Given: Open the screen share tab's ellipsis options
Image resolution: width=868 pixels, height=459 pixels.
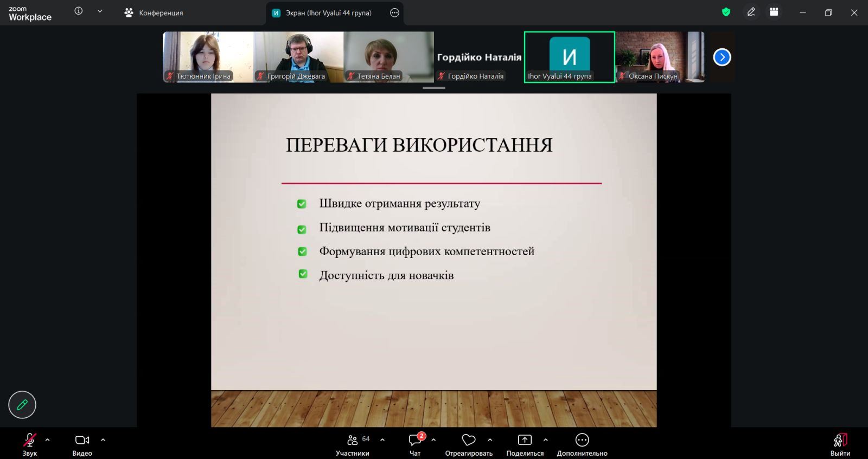Looking at the screenshot, I should pyautogui.click(x=394, y=13).
